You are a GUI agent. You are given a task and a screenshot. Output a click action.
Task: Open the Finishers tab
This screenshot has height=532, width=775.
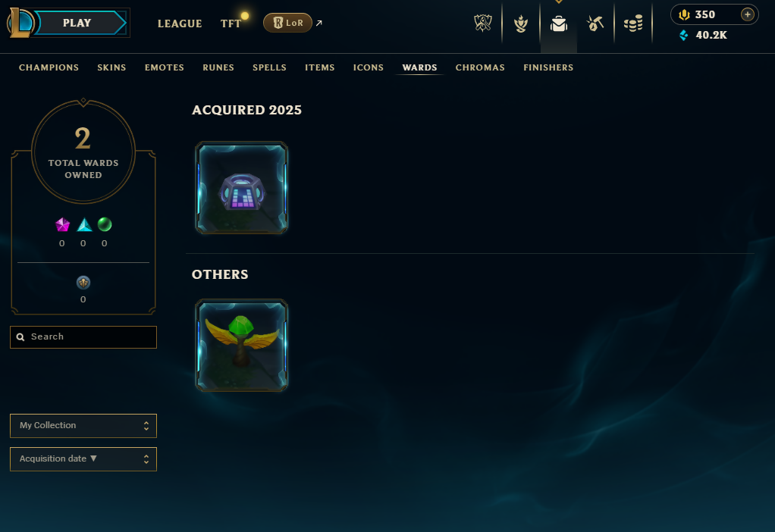pyautogui.click(x=548, y=67)
